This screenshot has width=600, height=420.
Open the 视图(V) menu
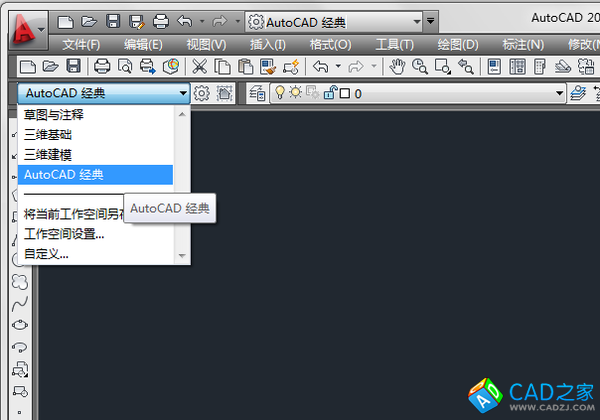click(x=206, y=45)
